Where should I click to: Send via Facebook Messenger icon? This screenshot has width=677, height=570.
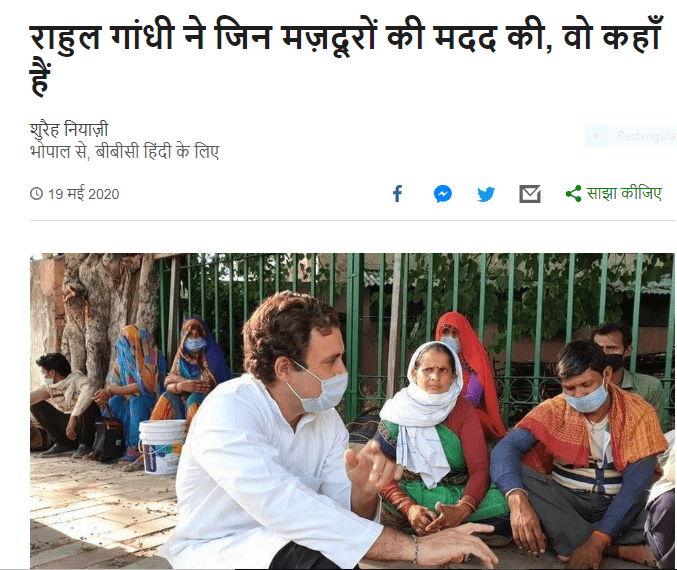pyautogui.click(x=443, y=194)
